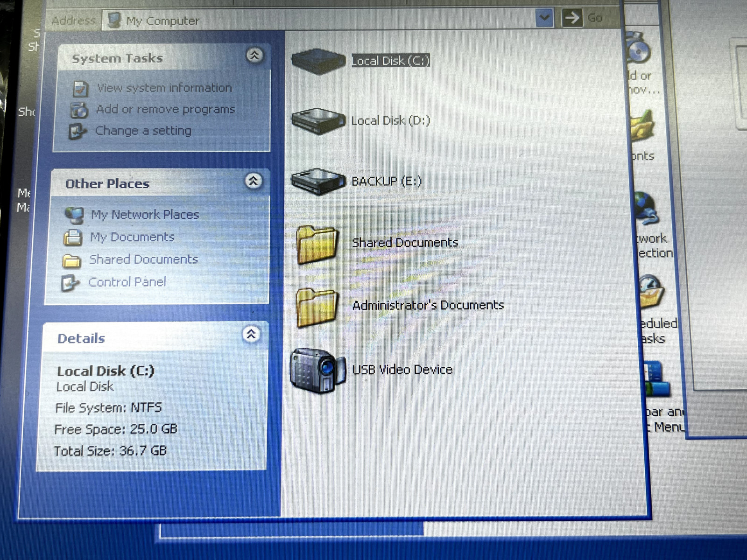747x560 pixels.
Task: Click the BACKUP (E:) label
Action: coord(387,181)
